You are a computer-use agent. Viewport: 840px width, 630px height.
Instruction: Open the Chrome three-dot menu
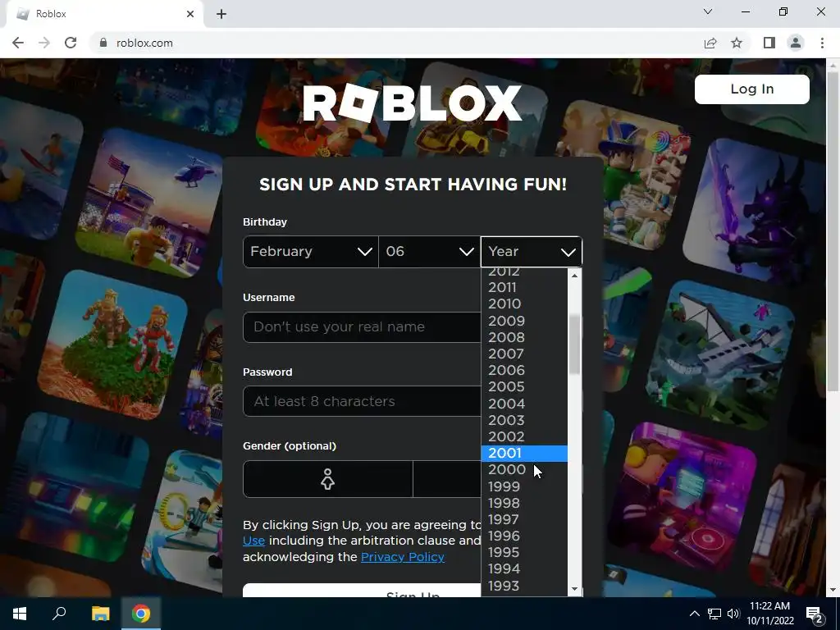click(x=822, y=43)
